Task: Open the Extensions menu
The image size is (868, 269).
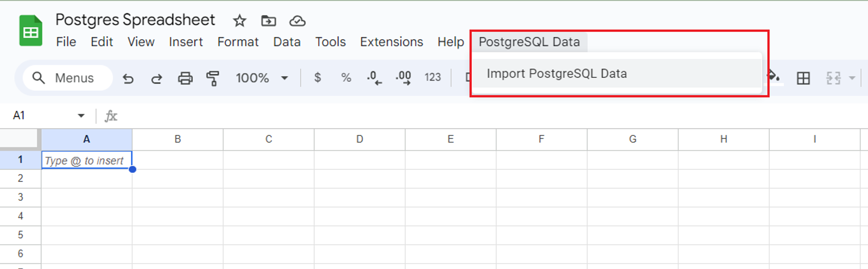Action: tap(392, 42)
